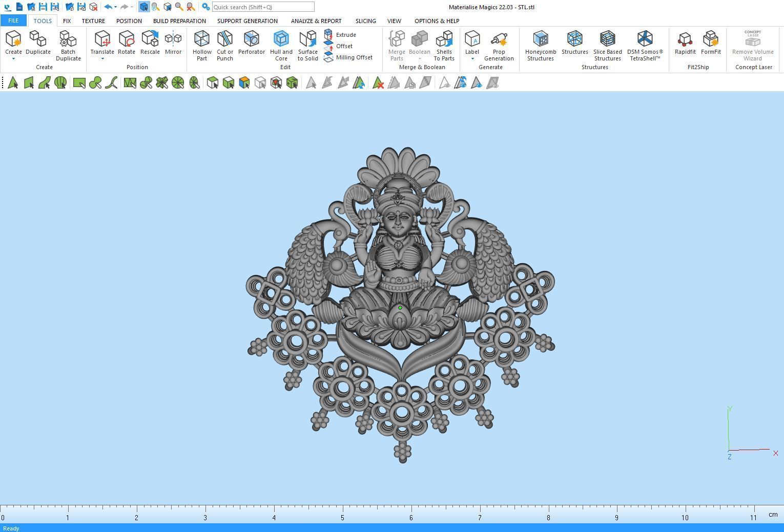Click the Milling Offset button
This screenshot has width=784, height=532.
(x=348, y=57)
